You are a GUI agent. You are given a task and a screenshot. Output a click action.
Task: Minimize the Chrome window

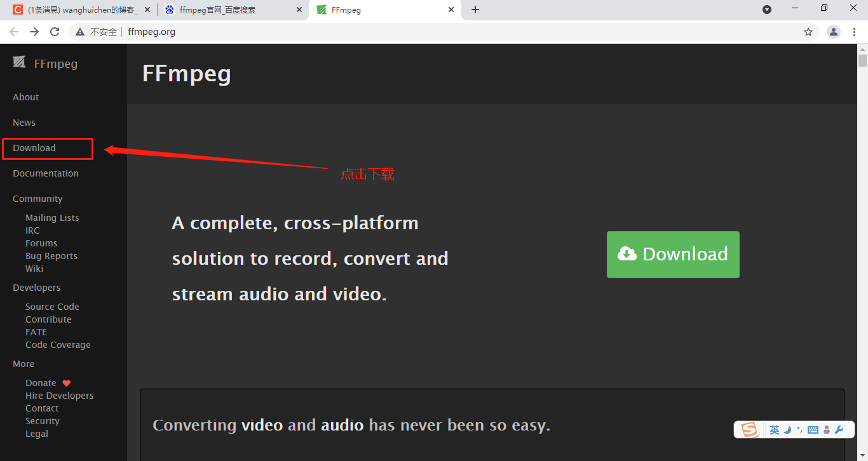point(795,8)
